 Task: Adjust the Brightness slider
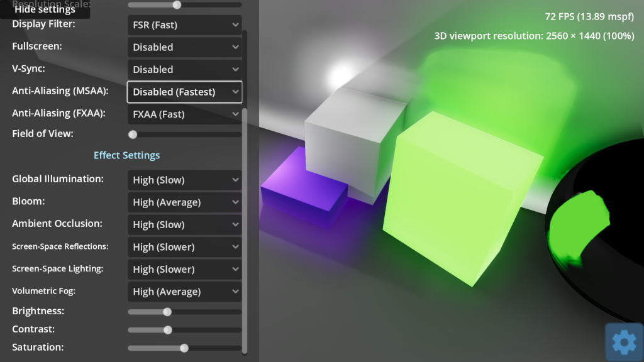tap(167, 311)
